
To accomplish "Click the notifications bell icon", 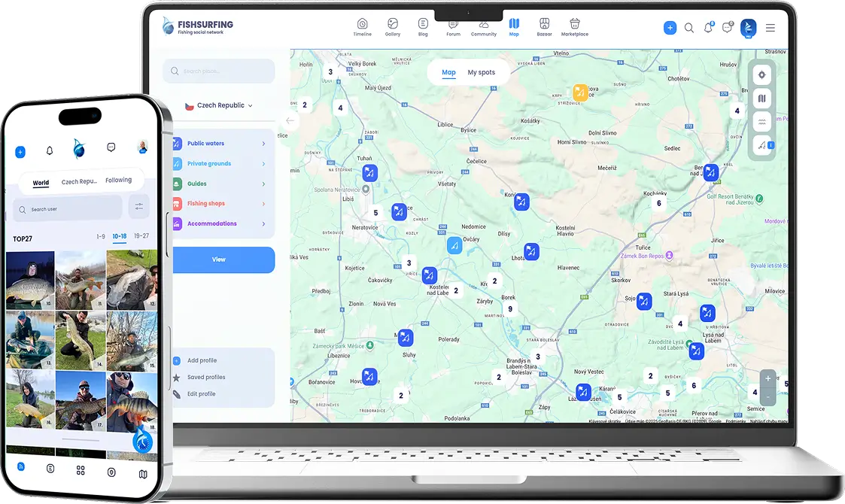I will 708,27.
